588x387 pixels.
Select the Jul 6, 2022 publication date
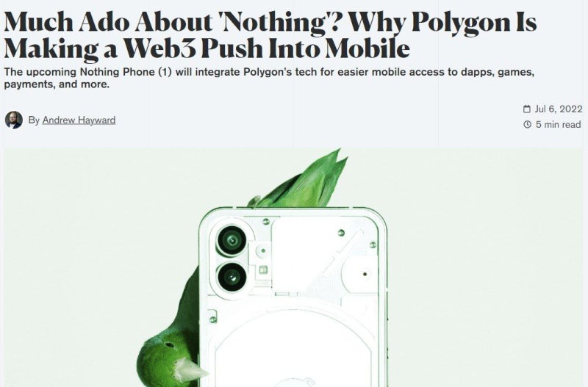(x=559, y=109)
